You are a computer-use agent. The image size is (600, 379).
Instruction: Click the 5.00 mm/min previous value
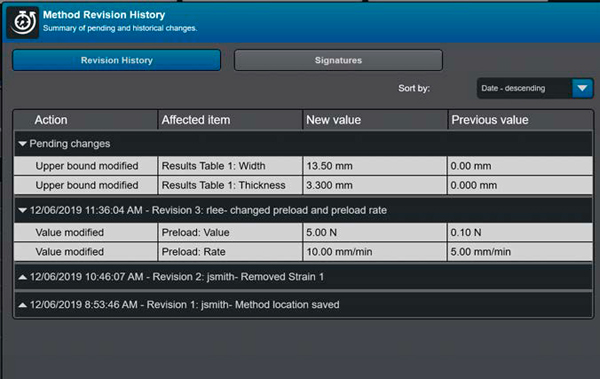pos(520,252)
